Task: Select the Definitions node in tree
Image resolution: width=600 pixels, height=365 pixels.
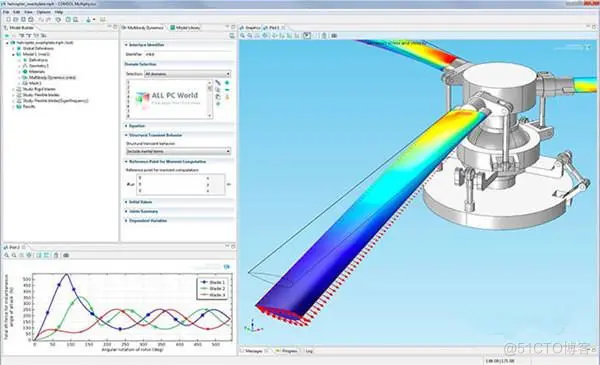Action: [x=38, y=60]
